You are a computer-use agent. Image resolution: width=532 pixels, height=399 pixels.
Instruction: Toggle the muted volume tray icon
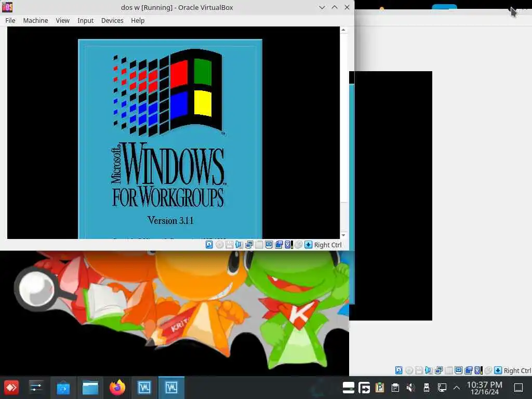411,388
